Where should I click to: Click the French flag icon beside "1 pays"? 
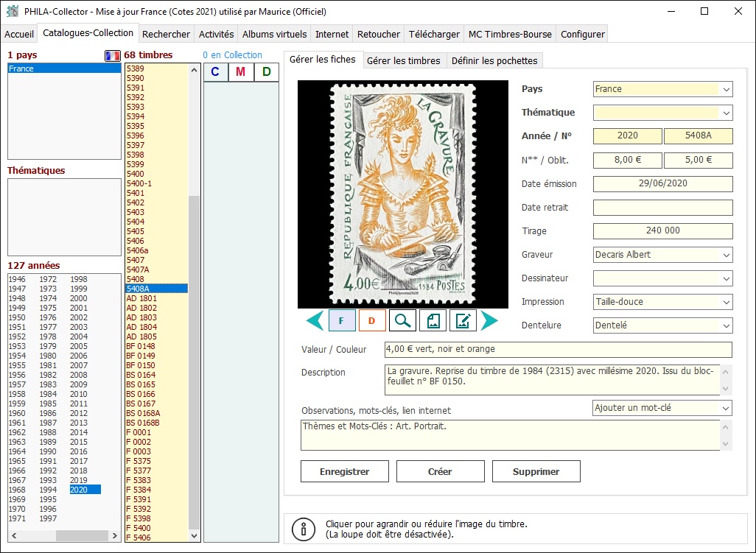(x=112, y=55)
